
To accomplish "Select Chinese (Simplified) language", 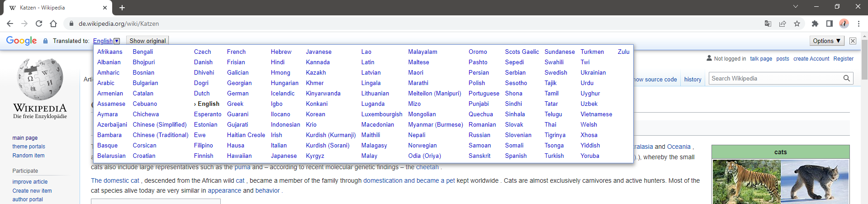I will coord(160,124).
